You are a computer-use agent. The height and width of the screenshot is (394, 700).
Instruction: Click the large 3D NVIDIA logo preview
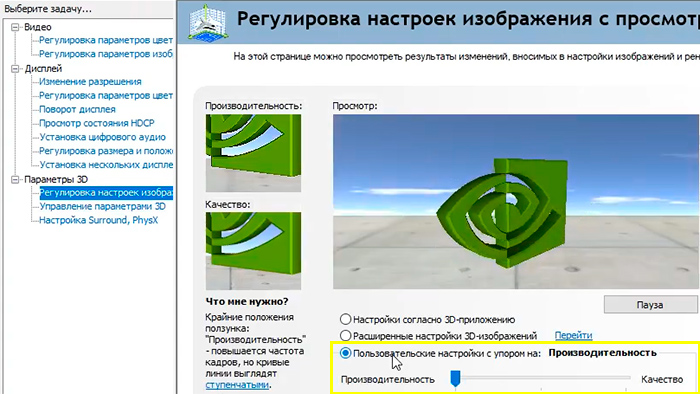[x=516, y=201]
